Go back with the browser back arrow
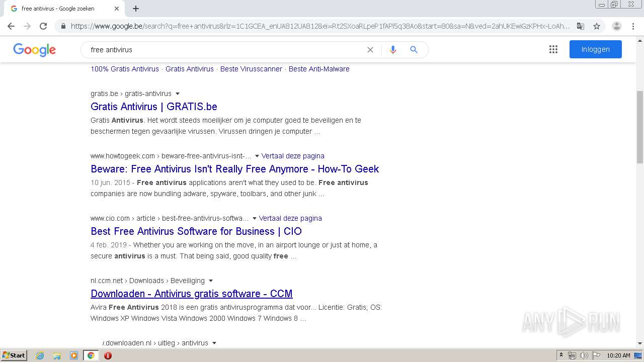 coord(11,26)
